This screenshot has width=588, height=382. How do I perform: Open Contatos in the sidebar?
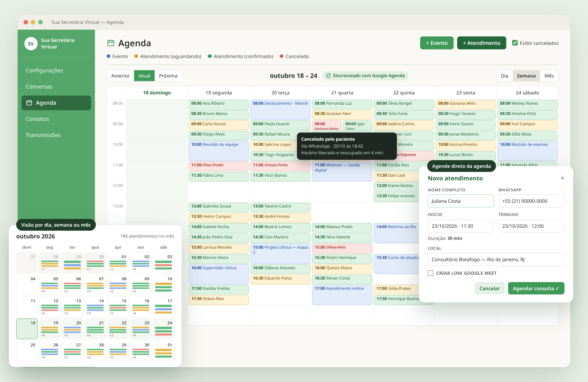(56, 119)
